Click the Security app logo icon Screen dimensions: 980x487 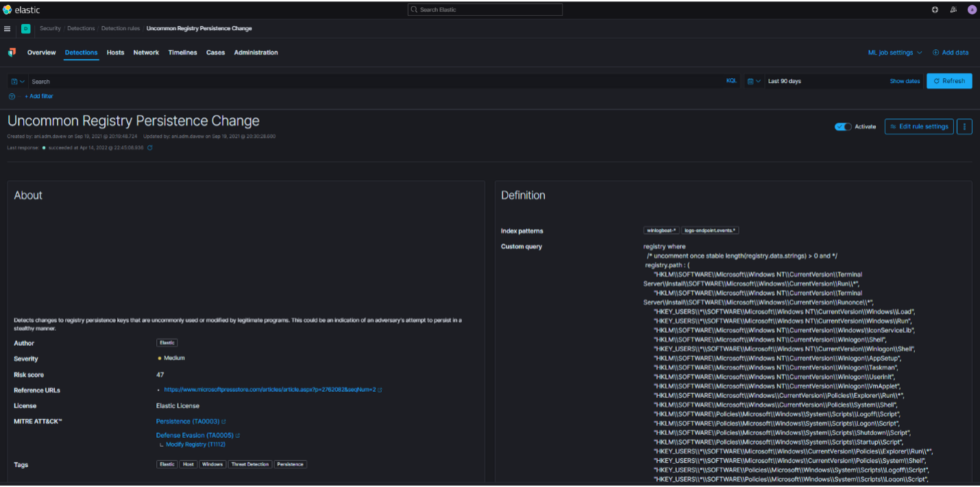point(12,53)
